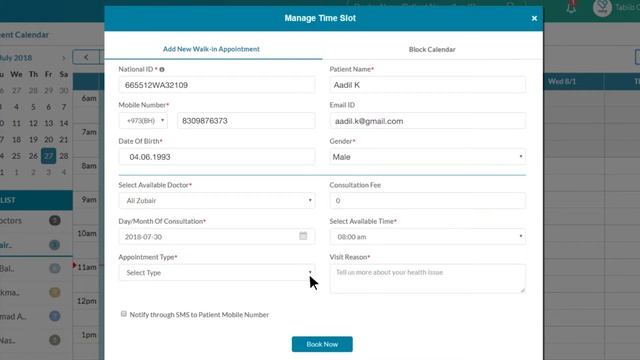Image resolution: width=640 pixels, height=360 pixels.
Task: Open Select Available Time dropdown
Action: tap(427, 237)
